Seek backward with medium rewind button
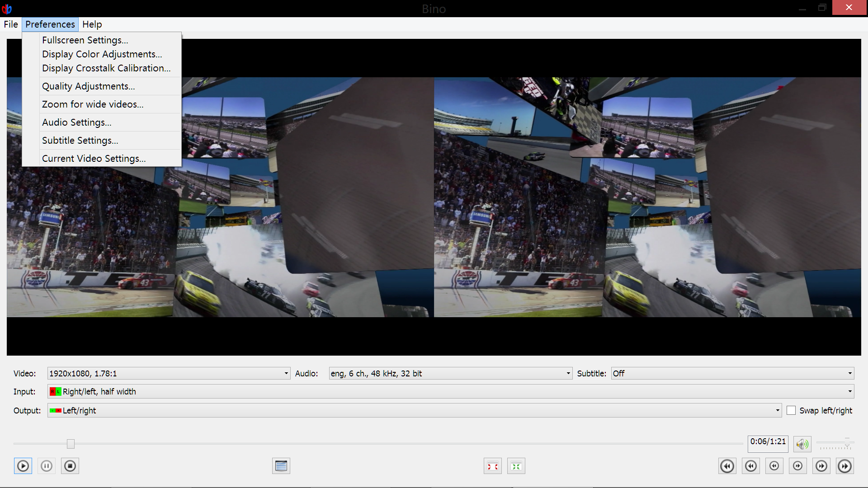This screenshot has width=868, height=488. 751,466
